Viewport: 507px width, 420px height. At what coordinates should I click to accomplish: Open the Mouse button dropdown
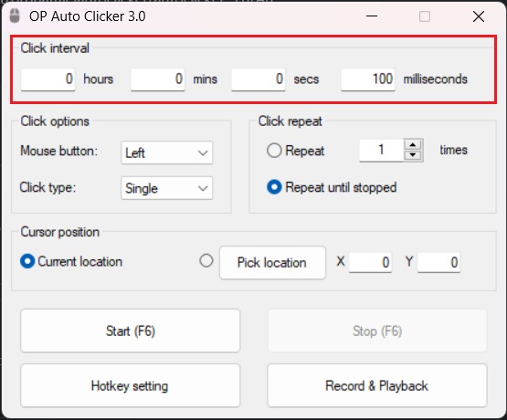tap(166, 152)
